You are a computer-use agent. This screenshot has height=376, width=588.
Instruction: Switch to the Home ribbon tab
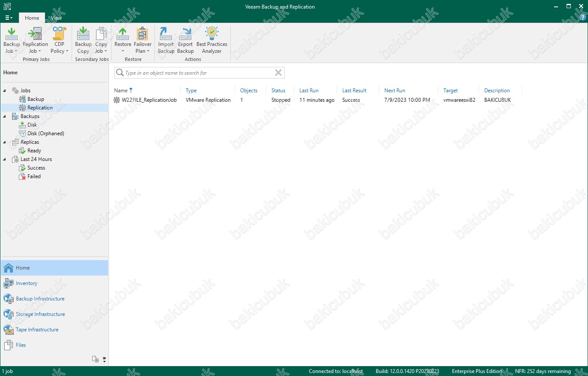(x=32, y=18)
